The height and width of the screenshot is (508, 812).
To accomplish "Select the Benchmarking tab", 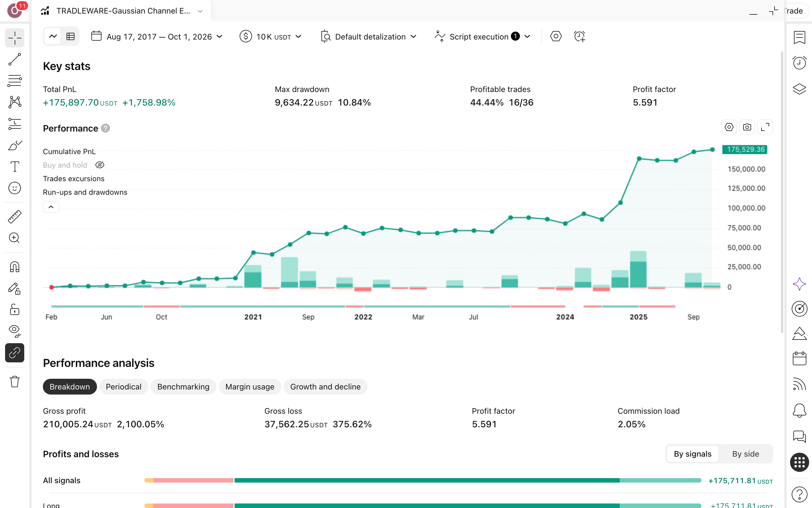I will (183, 387).
